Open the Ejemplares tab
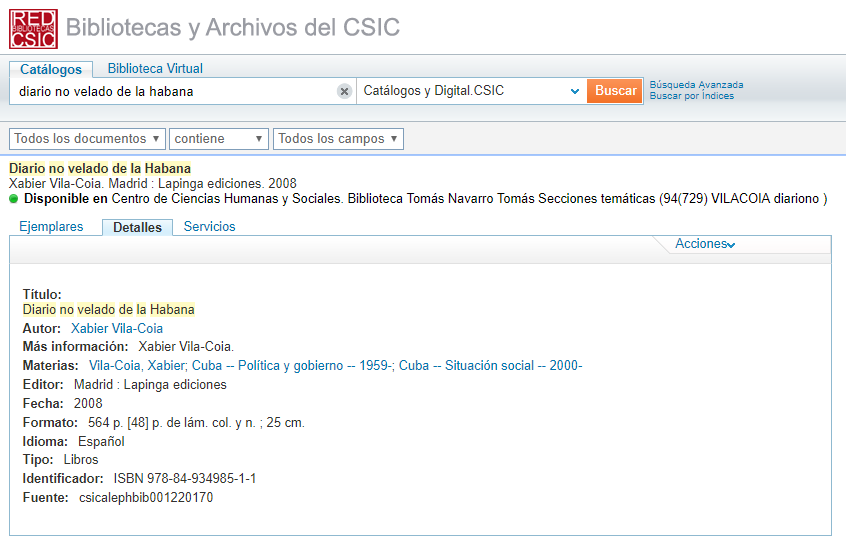The height and width of the screenshot is (546, 846). coord(51,227)
